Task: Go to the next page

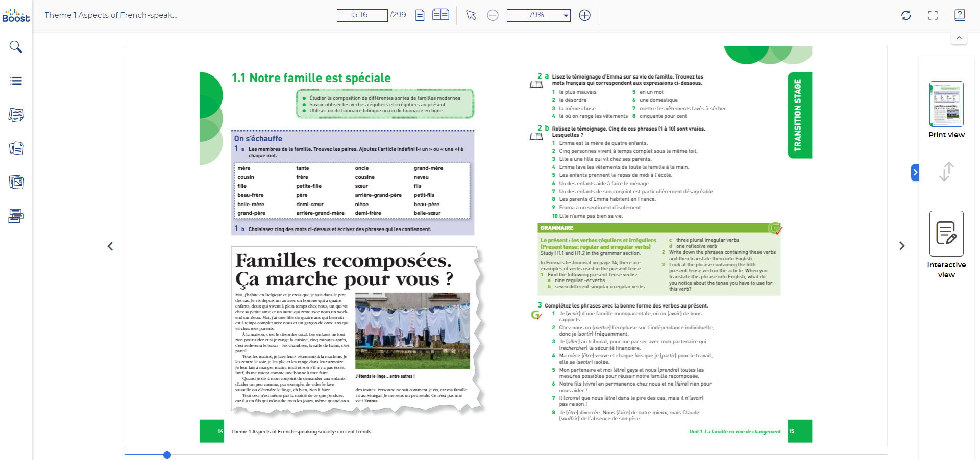Action: pyautogui.click(x=902, y=246)
